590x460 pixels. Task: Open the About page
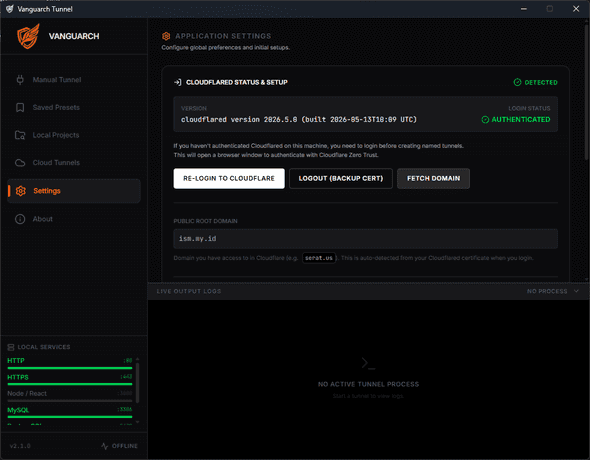click(x=74, y=219)
